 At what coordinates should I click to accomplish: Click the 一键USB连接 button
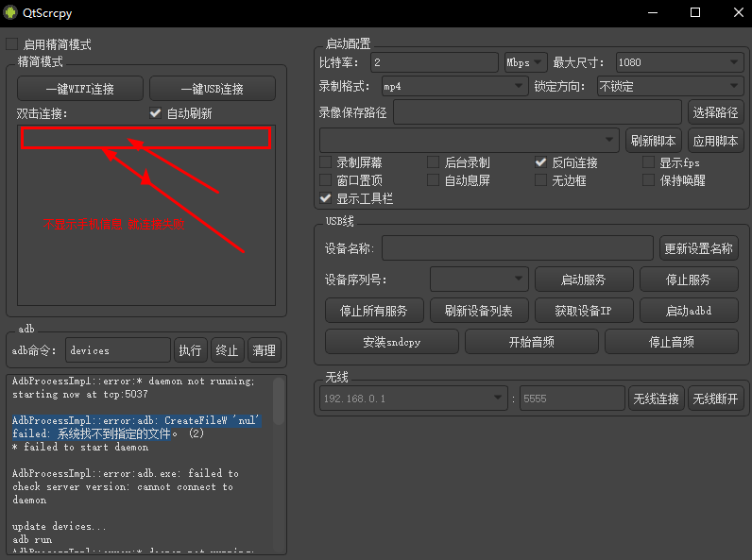[x=212, y=89]
